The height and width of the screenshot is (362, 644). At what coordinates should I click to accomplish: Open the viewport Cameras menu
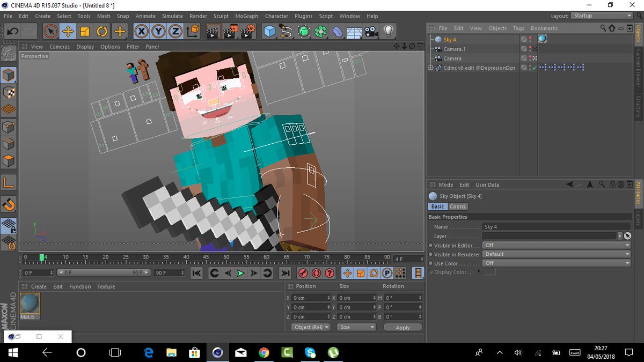tap(60, 47)
